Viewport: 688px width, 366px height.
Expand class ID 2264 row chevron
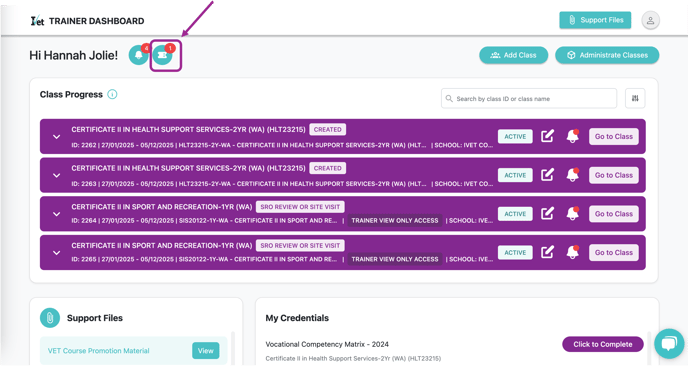point(57,214)
